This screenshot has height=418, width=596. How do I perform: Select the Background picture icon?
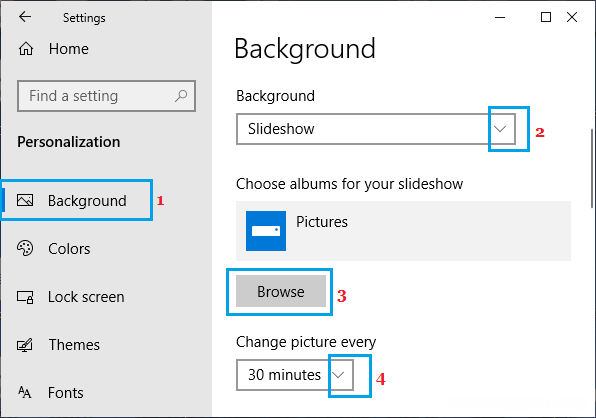pyautogui.click(x=25, y=200)
